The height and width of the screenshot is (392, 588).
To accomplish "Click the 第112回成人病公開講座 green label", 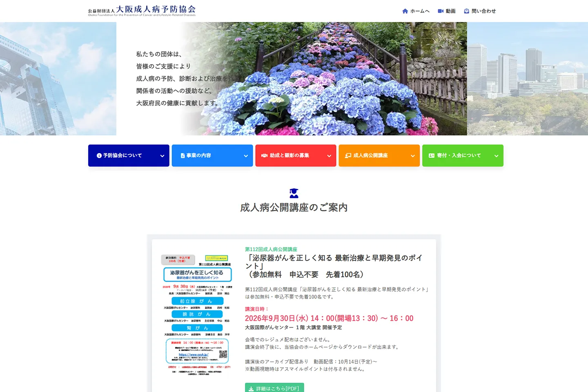I will coord(271,249).
